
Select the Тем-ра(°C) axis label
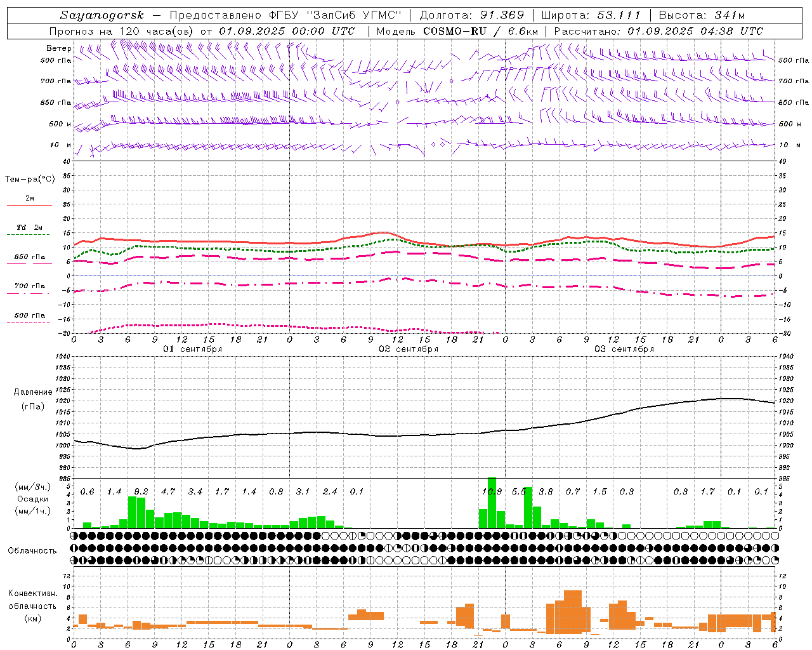30,180
